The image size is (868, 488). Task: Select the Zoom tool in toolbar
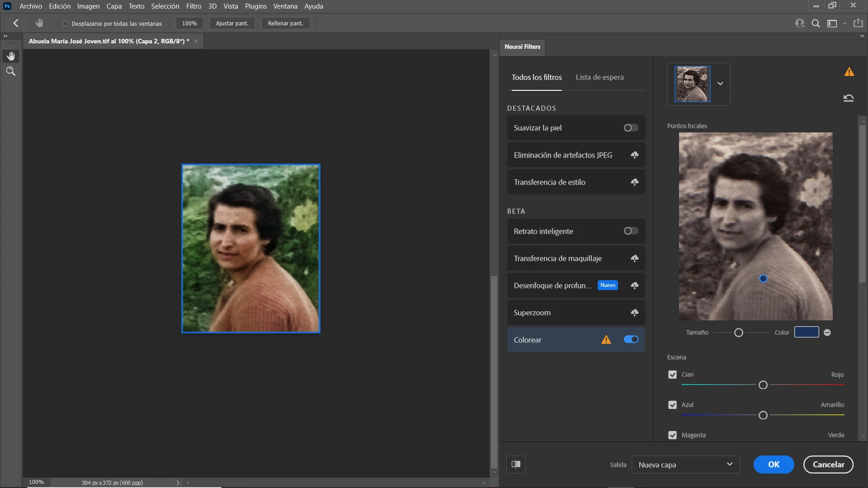click(x=11, y=71)
